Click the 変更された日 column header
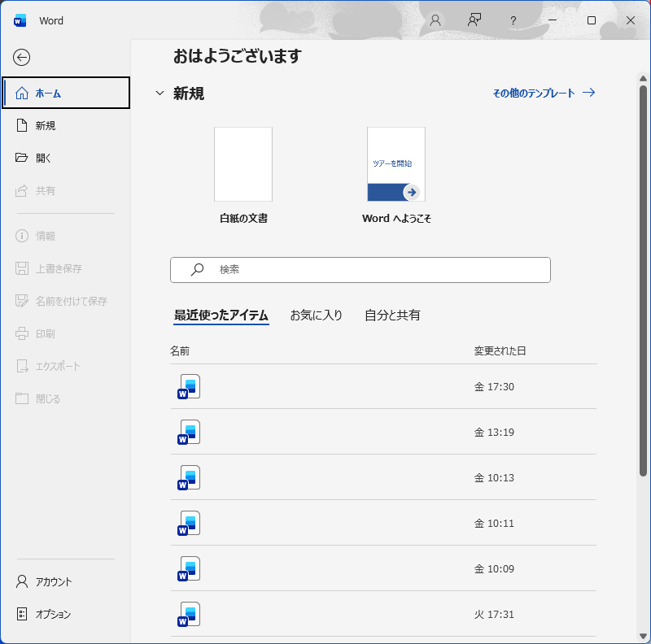Viewport: 651px width, 644px height. (x=500, y=351)
